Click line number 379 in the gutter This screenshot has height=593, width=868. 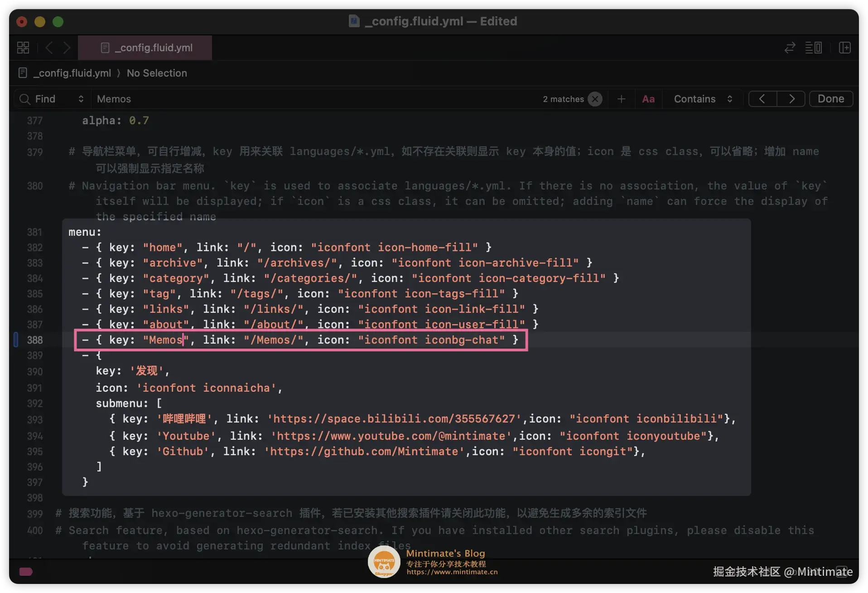(35, 152)
